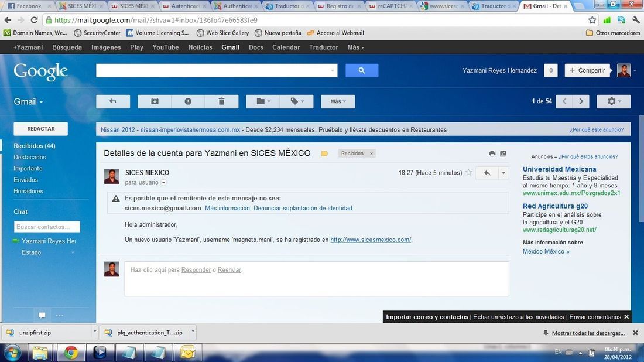Open the Más actions dropdown
644x362 pixels.
click(x=338, y=101)
